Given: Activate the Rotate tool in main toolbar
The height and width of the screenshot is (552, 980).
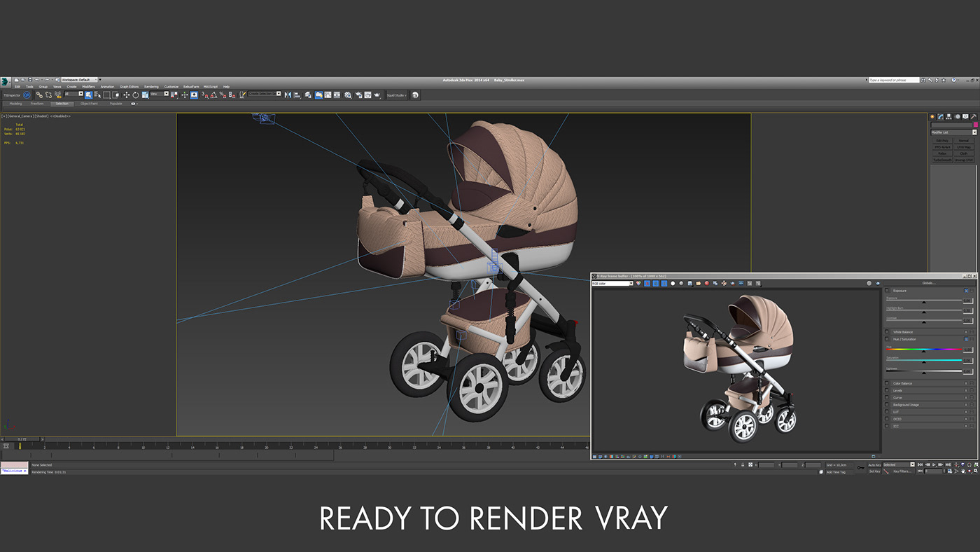Looking at the screenshot, I should tap(135, 95).
